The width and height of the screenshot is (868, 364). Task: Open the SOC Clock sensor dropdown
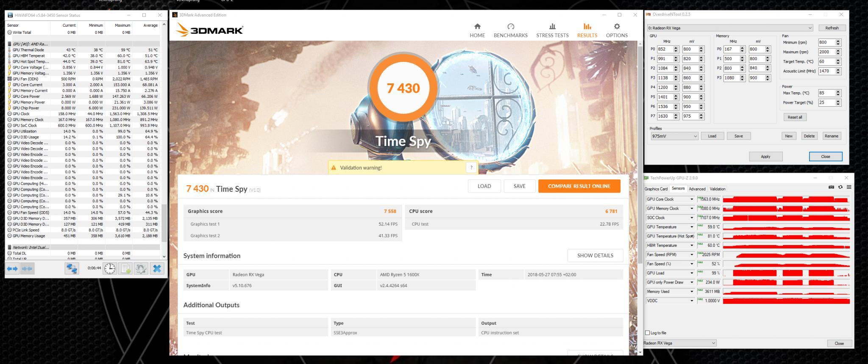coord(692,218)
